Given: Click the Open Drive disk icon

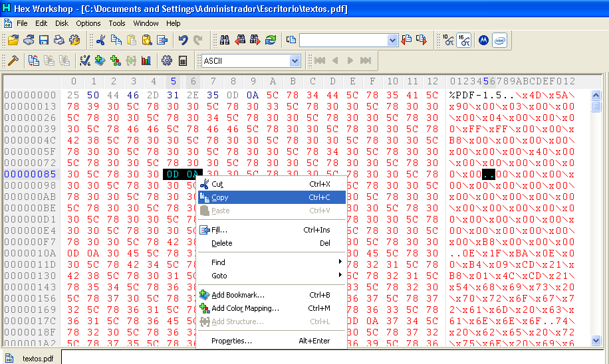Looking at the screenshot, I should 29,40.
